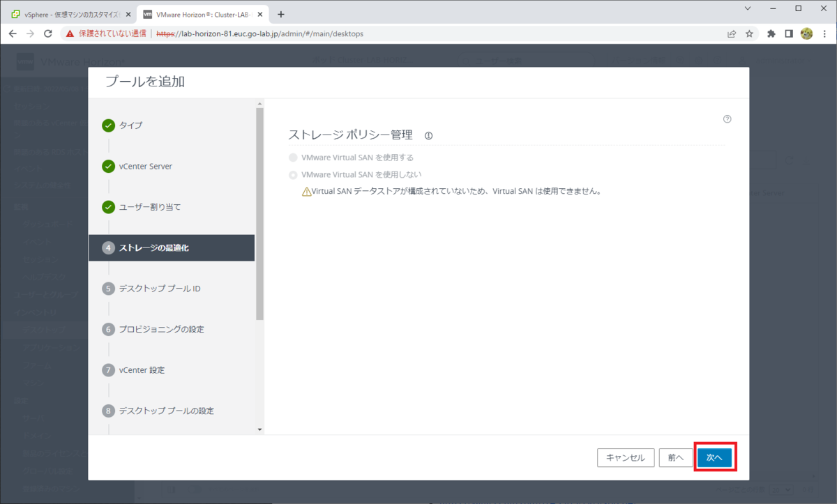Click the scroll-down arrow of the step list
Image resolution: width=837 pixels, height=504 pixels.
[260, 429]
